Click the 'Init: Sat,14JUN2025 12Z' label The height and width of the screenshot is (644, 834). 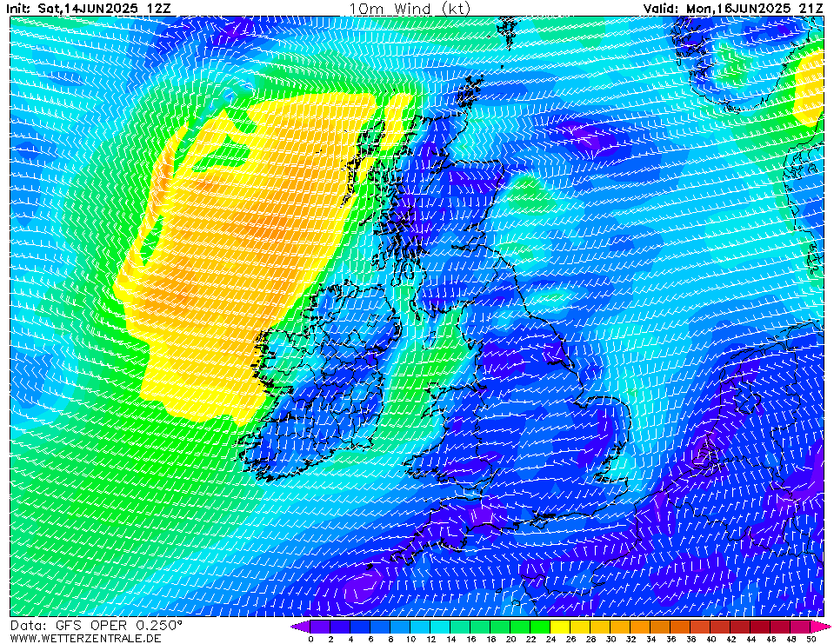click(89, 8)
